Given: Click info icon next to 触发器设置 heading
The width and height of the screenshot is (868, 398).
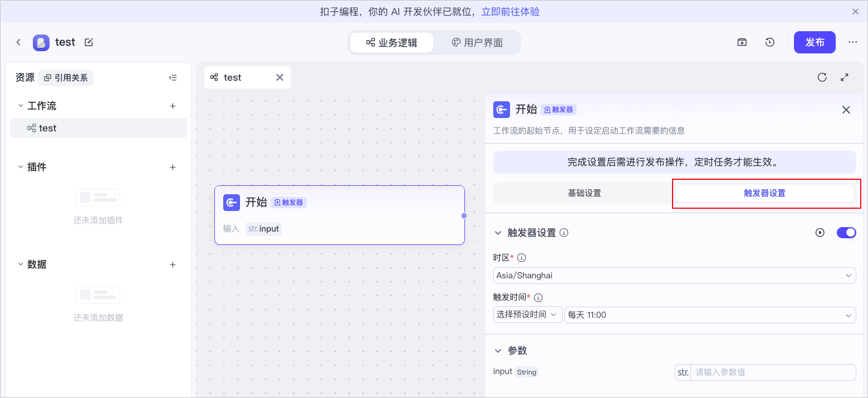Looking at the screenshot, I should [564, 233].
